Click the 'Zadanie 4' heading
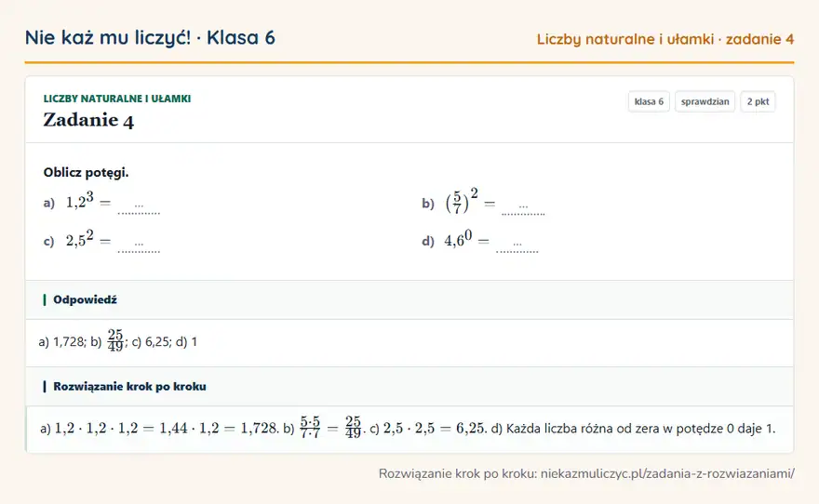The image size is (819, 504). (x=88, y=120)
